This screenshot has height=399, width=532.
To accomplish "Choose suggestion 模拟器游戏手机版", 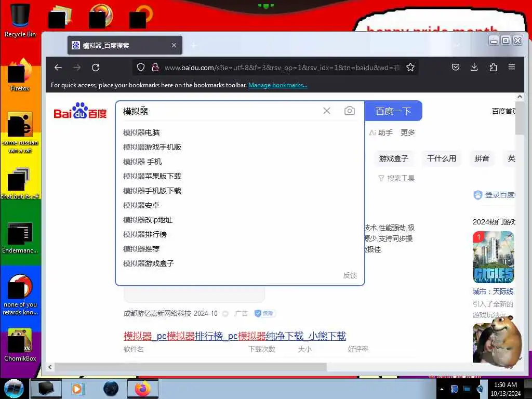I will point(152,147).
